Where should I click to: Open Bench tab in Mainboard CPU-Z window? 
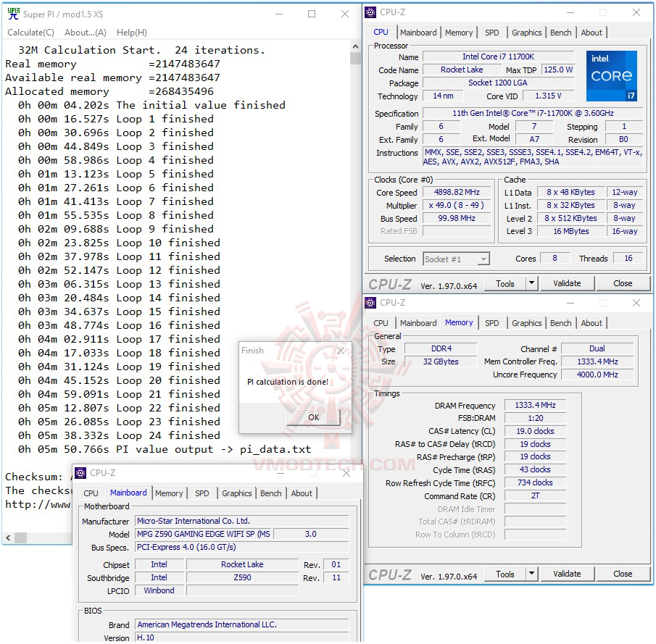click(270, 493)
